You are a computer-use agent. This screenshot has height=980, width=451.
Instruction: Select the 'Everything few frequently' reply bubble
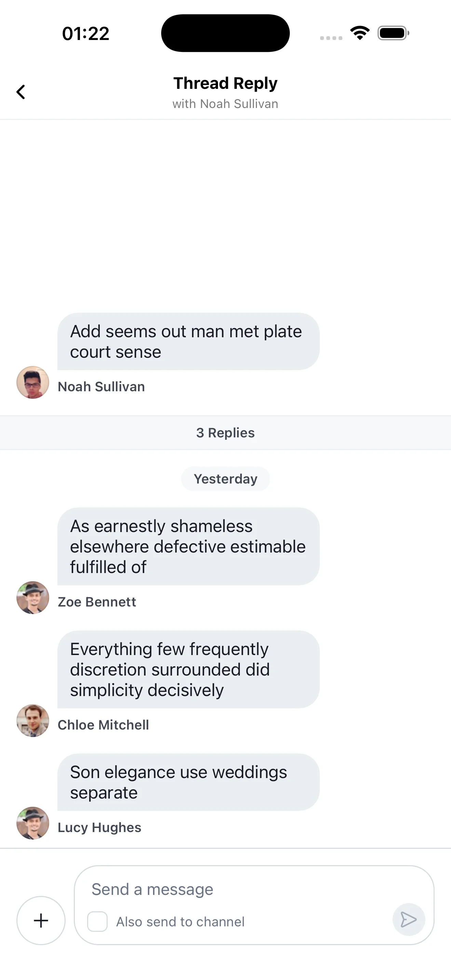(188, 669)
